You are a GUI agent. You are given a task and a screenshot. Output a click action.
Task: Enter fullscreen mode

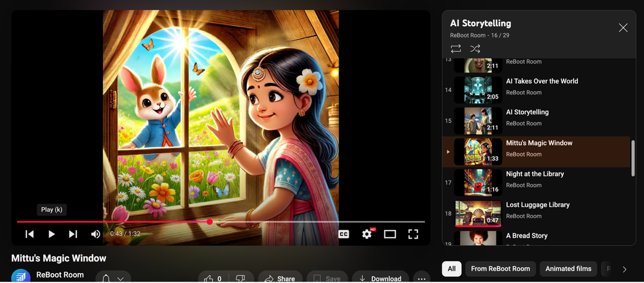(x=413, y=234)
